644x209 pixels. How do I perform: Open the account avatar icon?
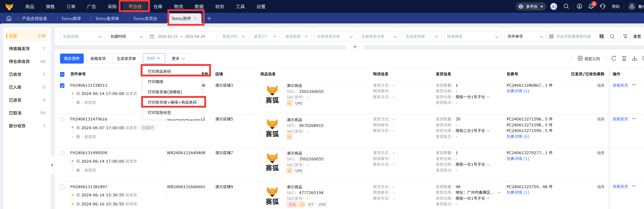coord(632,6)
